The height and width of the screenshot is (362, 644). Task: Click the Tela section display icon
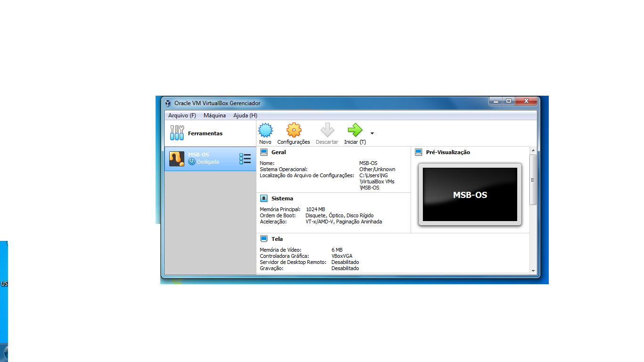(x=264, y=239)
